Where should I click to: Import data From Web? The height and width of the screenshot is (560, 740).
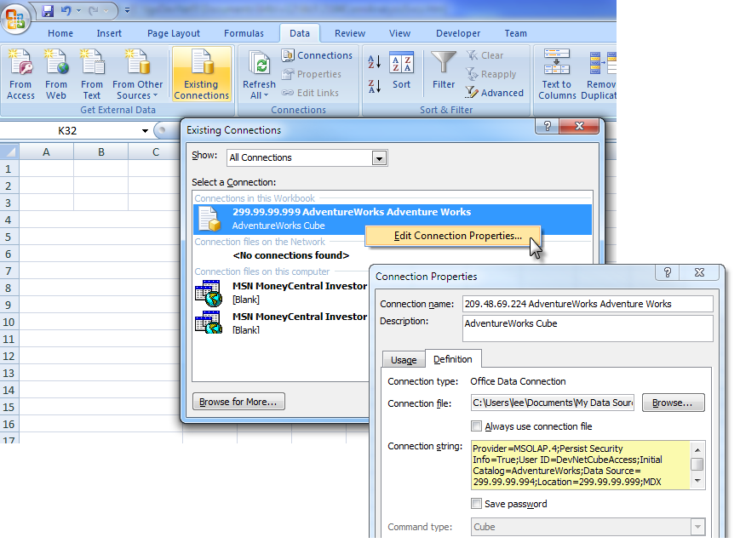(56, 74)
